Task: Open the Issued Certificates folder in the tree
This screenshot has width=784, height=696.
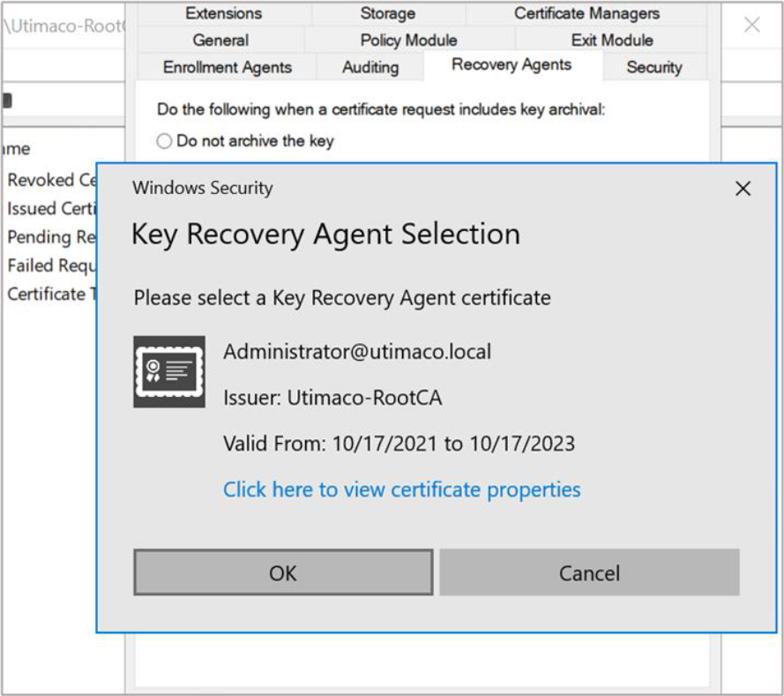Action: coord(51,209)
